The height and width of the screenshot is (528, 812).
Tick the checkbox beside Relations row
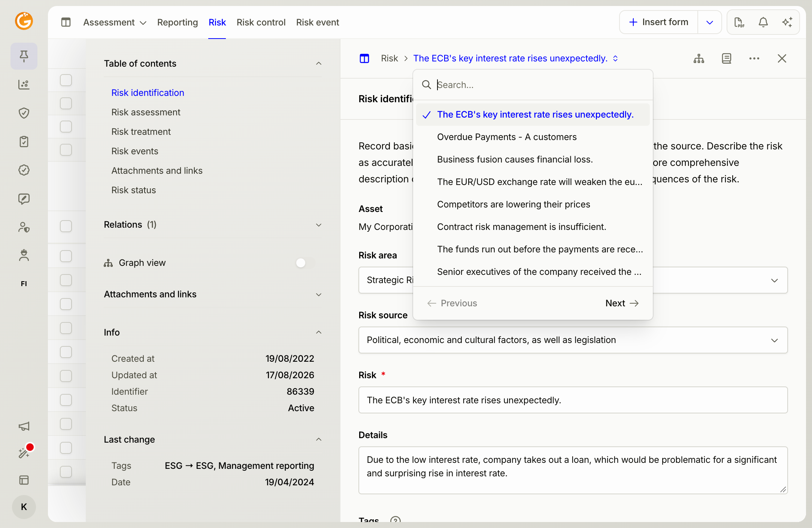pos(66,226)
